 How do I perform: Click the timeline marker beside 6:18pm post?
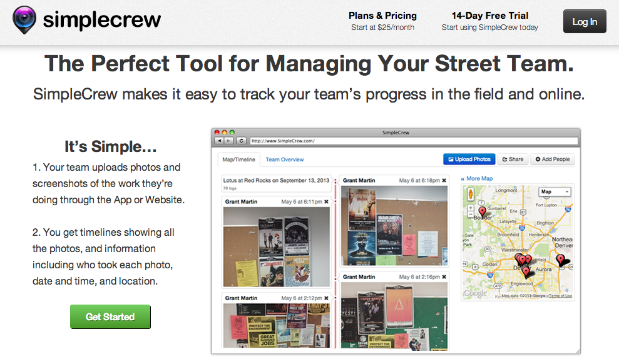335,181
